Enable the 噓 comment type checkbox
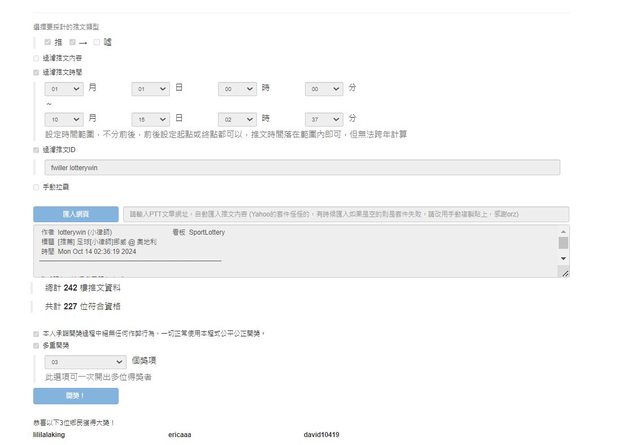Screen dimensions: 640x445 tap(96, 43)
